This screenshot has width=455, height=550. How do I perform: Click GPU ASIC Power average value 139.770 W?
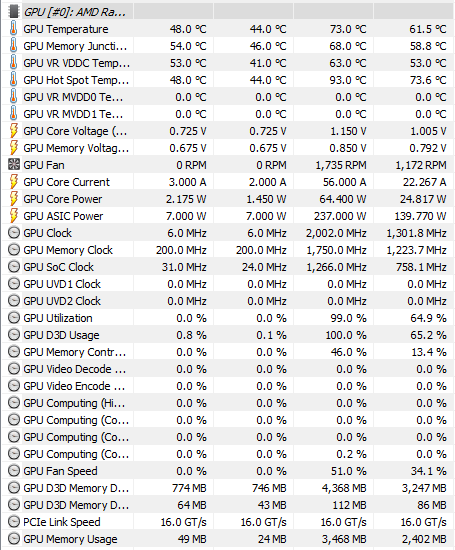coord(420,216)
